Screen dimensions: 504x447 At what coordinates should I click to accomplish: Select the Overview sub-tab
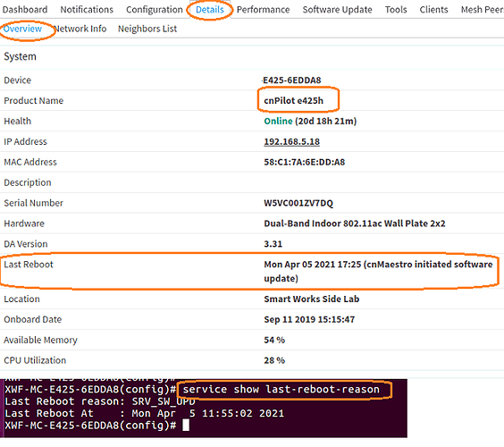click(x=22, y=29)
